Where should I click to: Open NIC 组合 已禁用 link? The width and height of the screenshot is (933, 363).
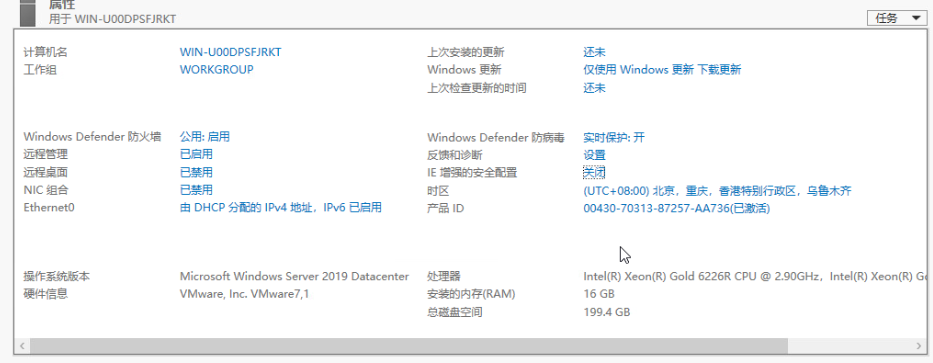(196, 190)
